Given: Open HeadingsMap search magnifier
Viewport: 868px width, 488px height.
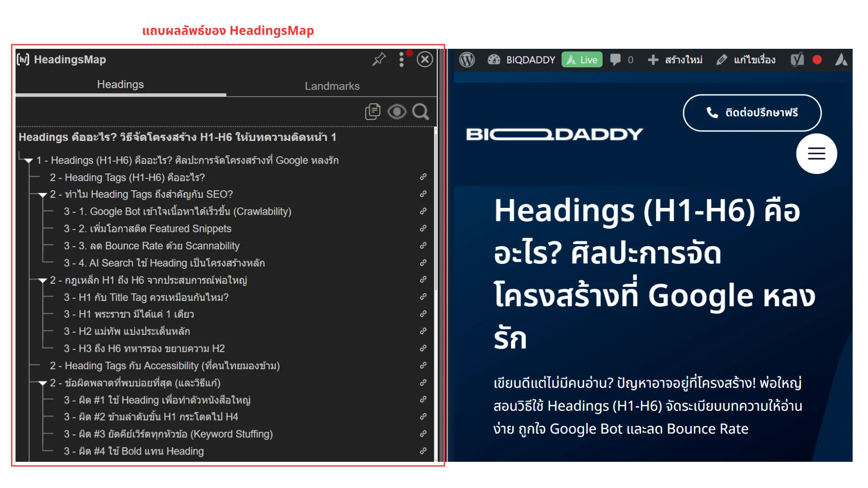Looking at the screenshot, I should pos(420,112).
